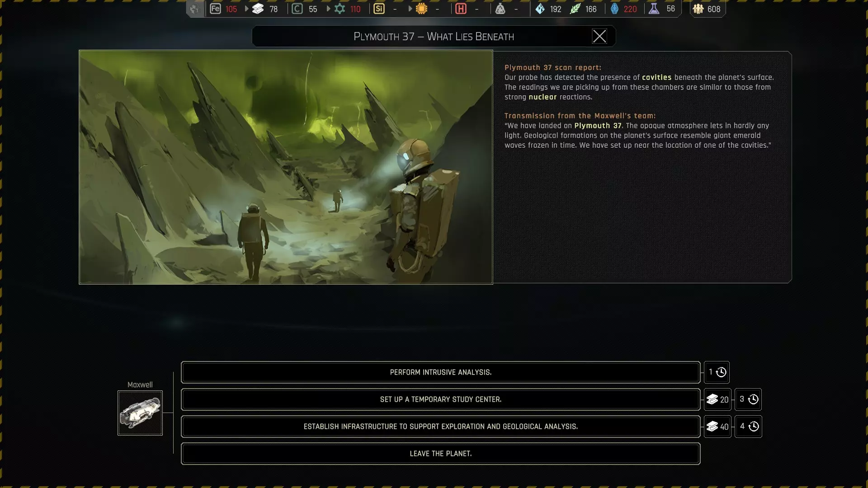
Task: Click the science flask resource icon
Action: pos(654,9)
